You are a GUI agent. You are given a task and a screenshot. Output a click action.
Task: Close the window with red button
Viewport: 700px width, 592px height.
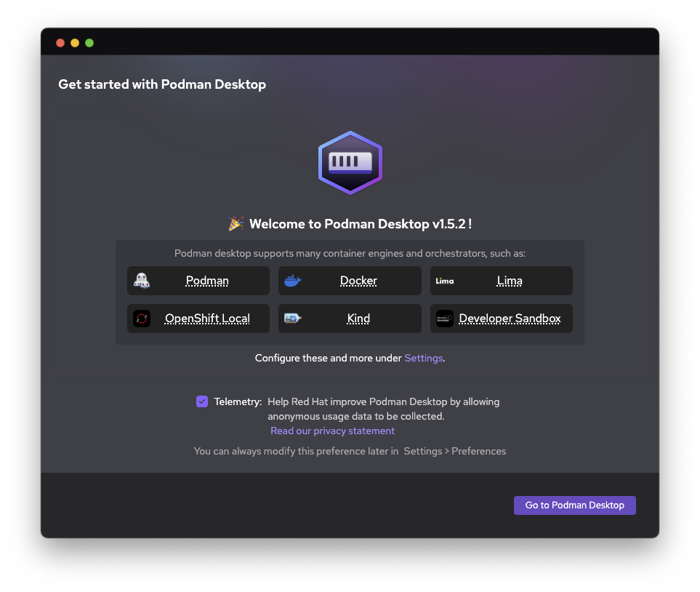click(60, 43)
